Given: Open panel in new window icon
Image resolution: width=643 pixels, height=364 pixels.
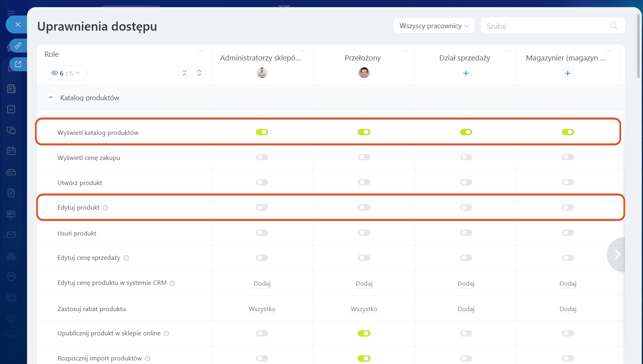Looking at the screenshot, I should tap(18, 64).
